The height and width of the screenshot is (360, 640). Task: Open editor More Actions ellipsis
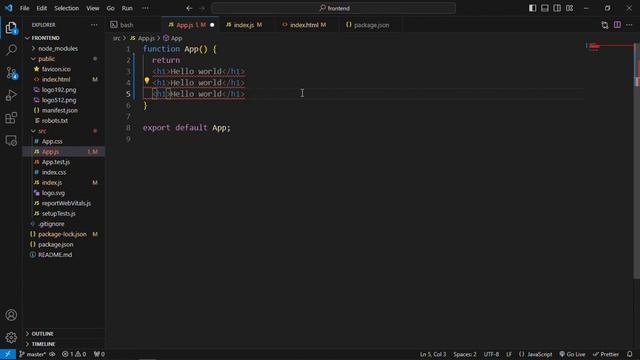[629, 25]
